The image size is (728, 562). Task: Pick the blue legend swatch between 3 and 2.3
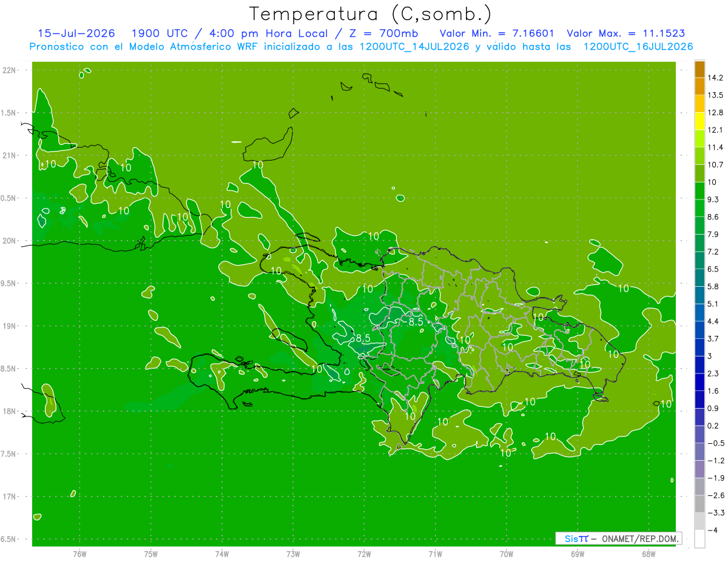[699, 365]
